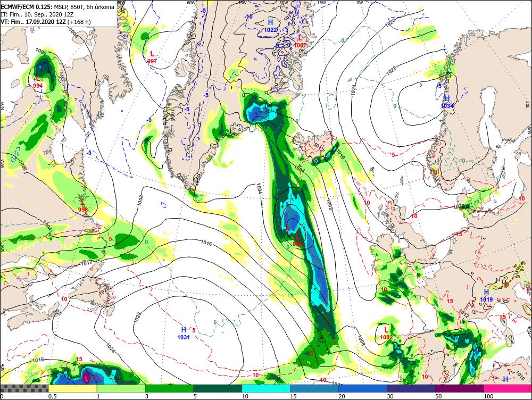Viewport: 532px width, 400px height.
Task: Click the legend scale label '3'
Action: pyautogui.click(x=147, y=396)
